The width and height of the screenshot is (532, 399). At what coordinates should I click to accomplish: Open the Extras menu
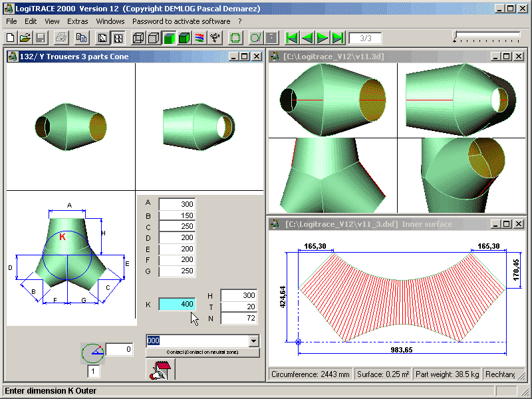point(78,21)
